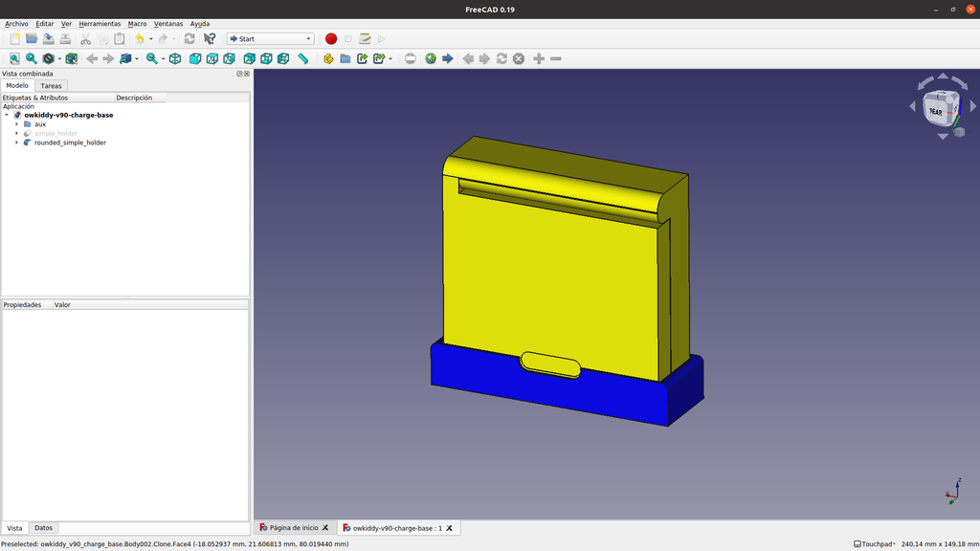This screenshot has height=551, width=980.
Task: Start recording a macro with the red record icon
Action: click(x=331, y=38)
